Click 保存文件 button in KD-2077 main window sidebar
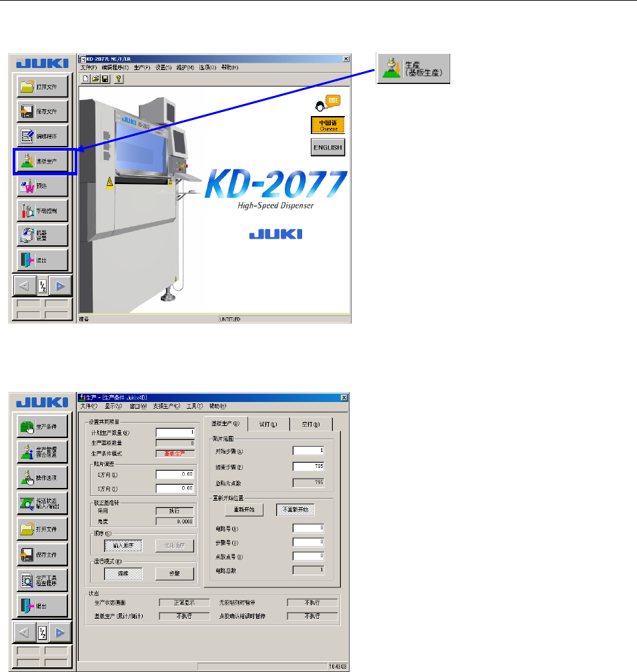The image size is (637, 672). [43, 111]
